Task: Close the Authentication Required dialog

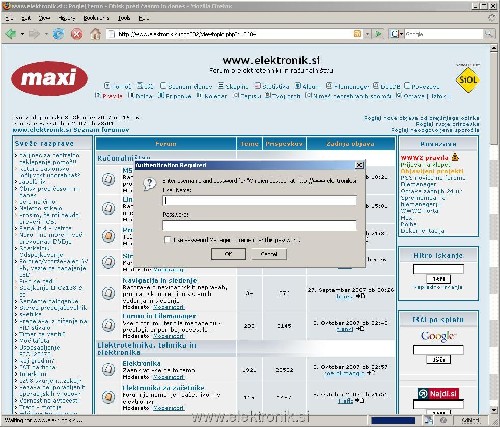Action: 359,165
